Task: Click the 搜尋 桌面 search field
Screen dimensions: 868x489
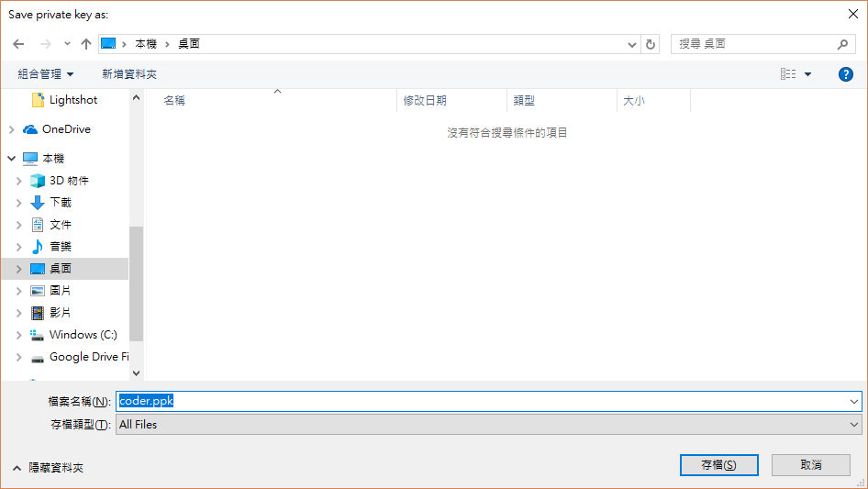Action: [762, 44]
